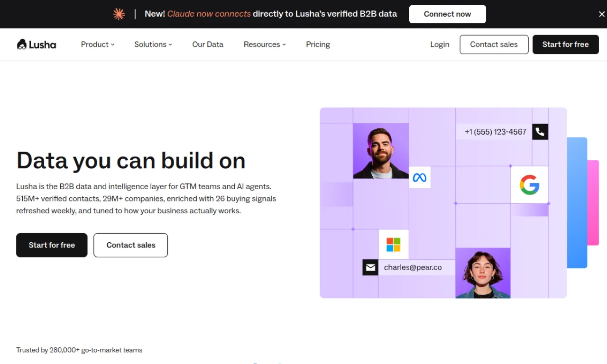607x364 pixels.
Task: Click the Login link
Action: pyautogui.click(x=440, y=45)
